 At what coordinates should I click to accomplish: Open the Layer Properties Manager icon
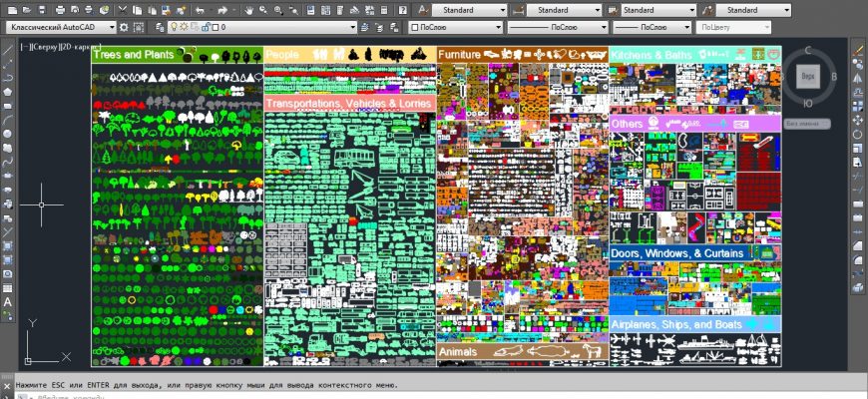157,27
